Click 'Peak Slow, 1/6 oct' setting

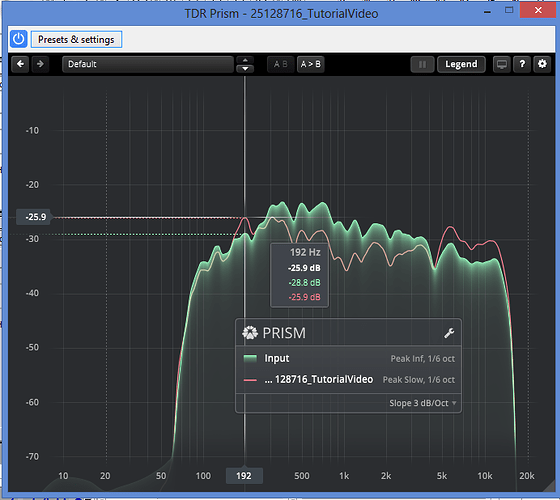[419, 380]
